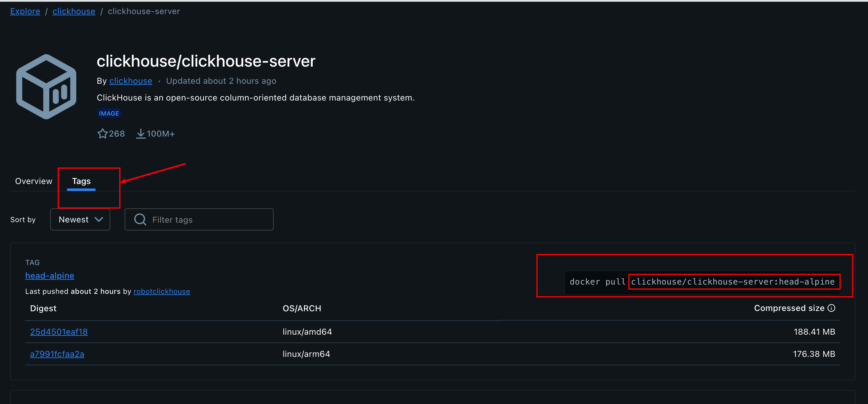
Task: Open the robotclickhouse user link
Action: pos(162,291)
